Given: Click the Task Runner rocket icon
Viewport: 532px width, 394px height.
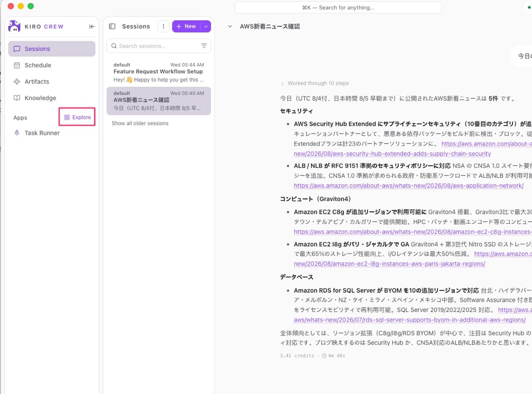Looking at the screenshot, I should [17, 133].
